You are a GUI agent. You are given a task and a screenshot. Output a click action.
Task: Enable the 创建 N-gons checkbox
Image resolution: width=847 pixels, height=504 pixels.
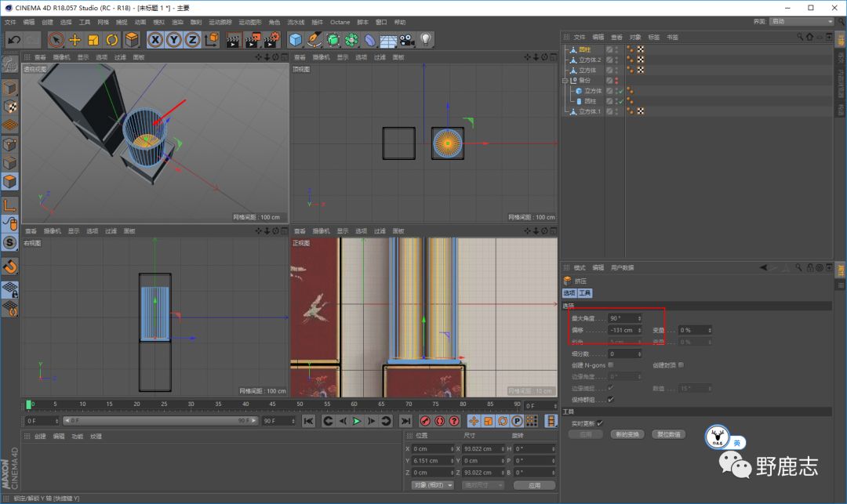(x=611, y=364)
